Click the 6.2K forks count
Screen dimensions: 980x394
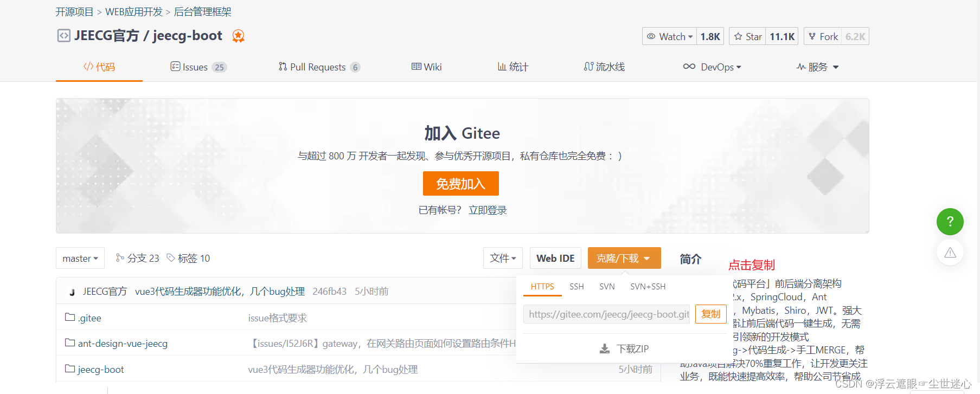click(855, 36)
